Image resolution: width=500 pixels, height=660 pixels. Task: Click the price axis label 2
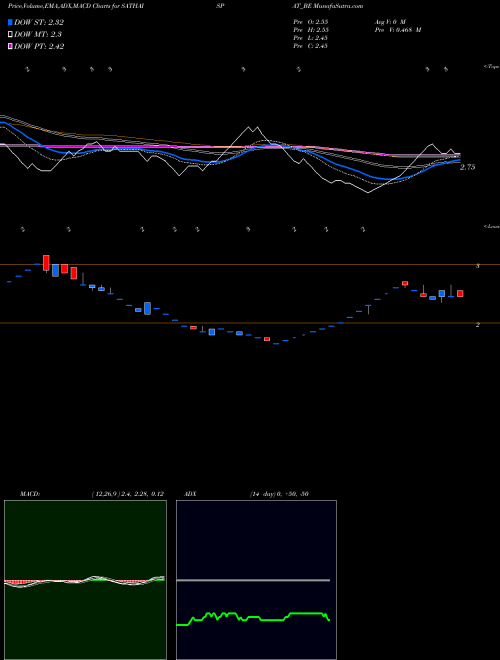[477, 325]
